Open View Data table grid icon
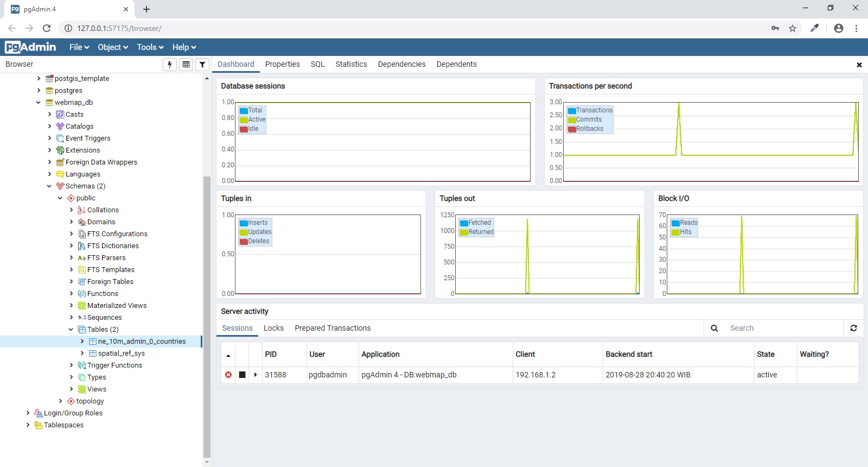This screenshot has width=868, height=467. pos(186,65)
